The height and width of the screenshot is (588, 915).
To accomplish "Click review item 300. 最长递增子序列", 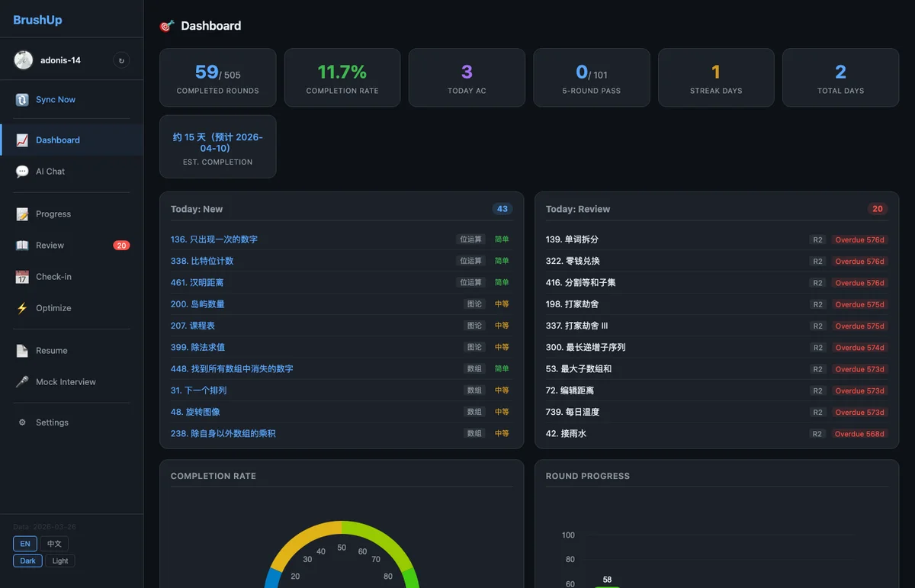I will [x=586, y=347].
